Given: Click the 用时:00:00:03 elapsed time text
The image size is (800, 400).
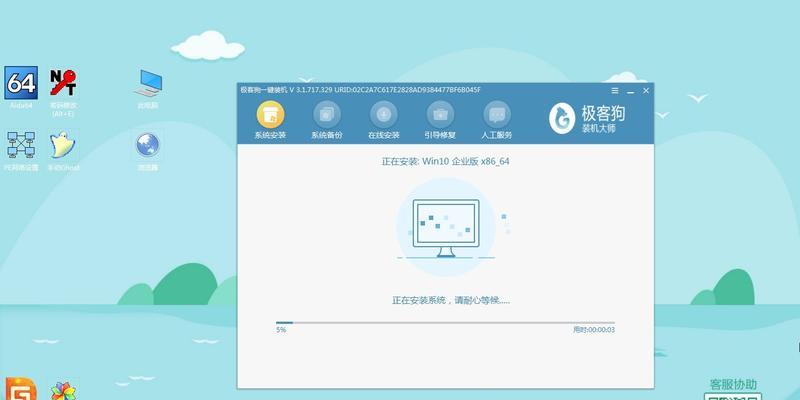Looking at the screenshot, I should pyautogui.click(x=594, y=330).
